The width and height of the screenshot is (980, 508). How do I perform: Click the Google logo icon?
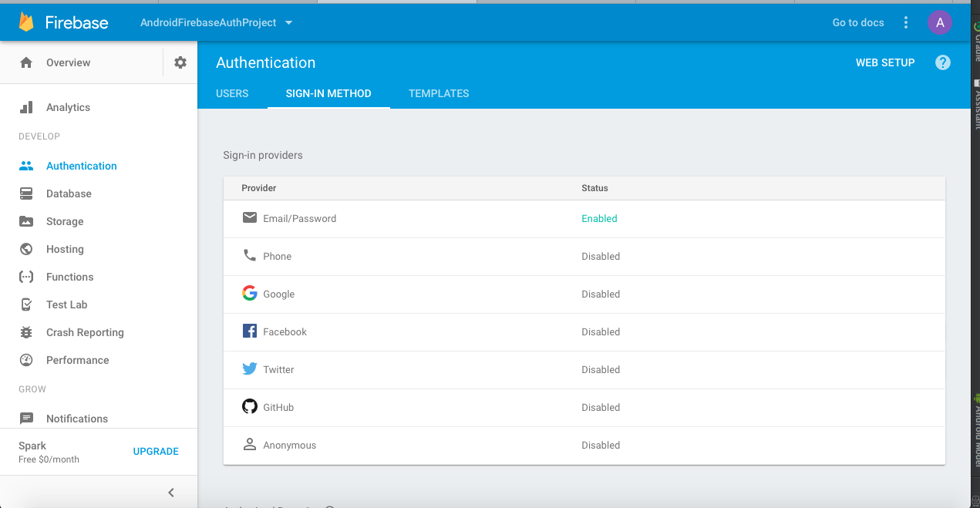[x=249, y=293]
